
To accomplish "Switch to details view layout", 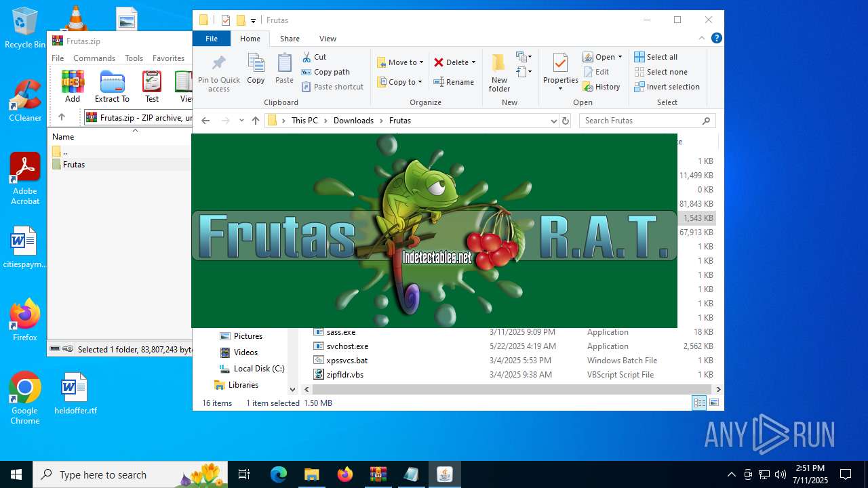I will [699, 403].
